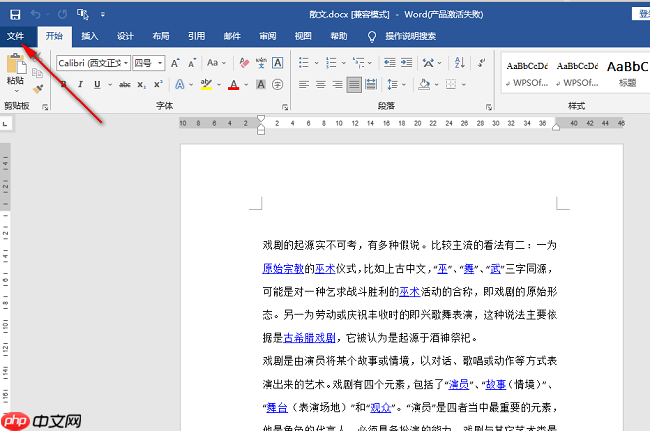650x431 pixels.
Task: Select justify alignment
Action: click(x=354, y=85)
